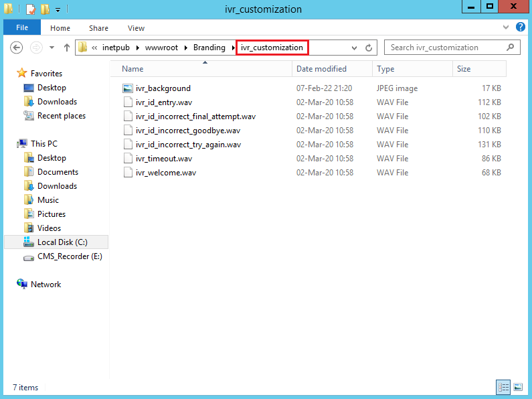
Task: Open the Customize Quick Access Toolbar dropdown
Action: [x=58, y=10]
